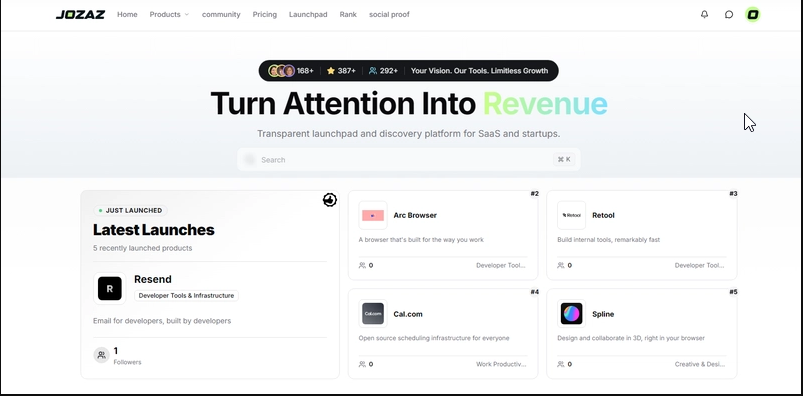Click the Cal.com logo
Image resolution: width=803 pixels, height=396 pixels.
[x=373, y=314]
